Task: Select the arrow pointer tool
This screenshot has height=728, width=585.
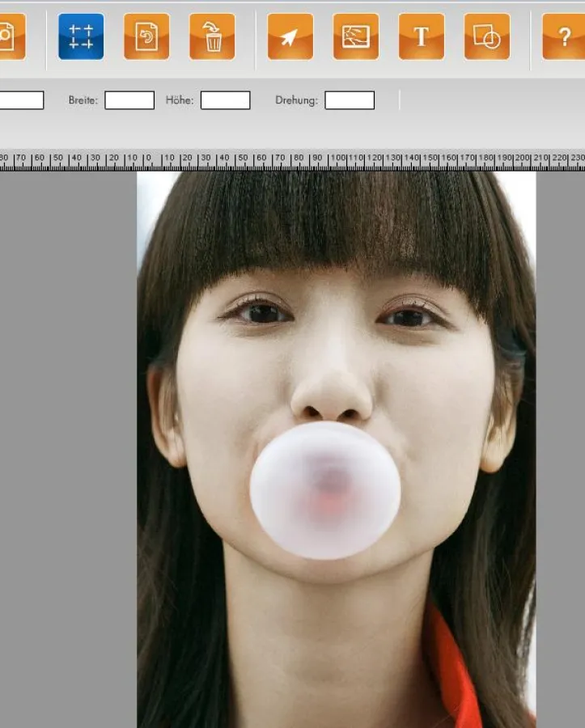Action: [290, 36]
